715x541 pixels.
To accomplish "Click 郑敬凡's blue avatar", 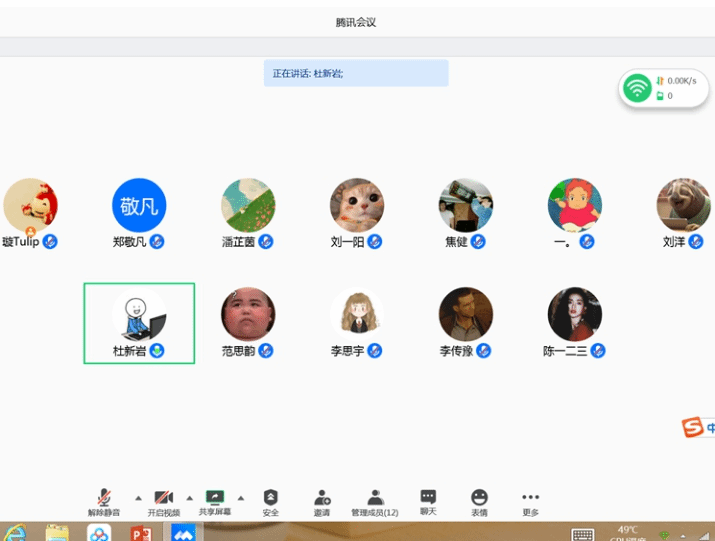I will coord(139,206).
